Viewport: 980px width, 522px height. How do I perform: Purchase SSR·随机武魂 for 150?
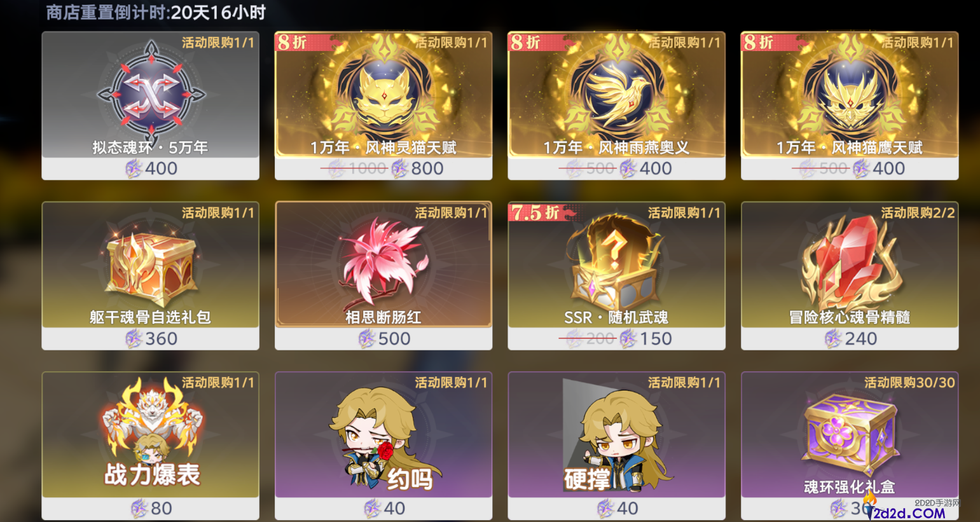point(616,338)
